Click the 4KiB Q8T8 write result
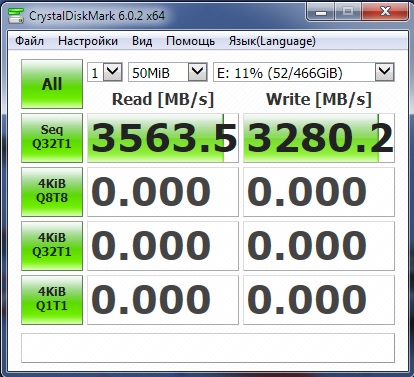 coord(319,192)
